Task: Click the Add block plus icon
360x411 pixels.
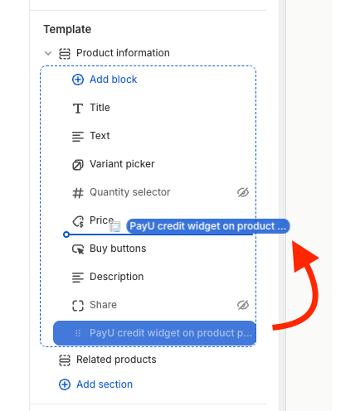Action: tap(78, 80)
